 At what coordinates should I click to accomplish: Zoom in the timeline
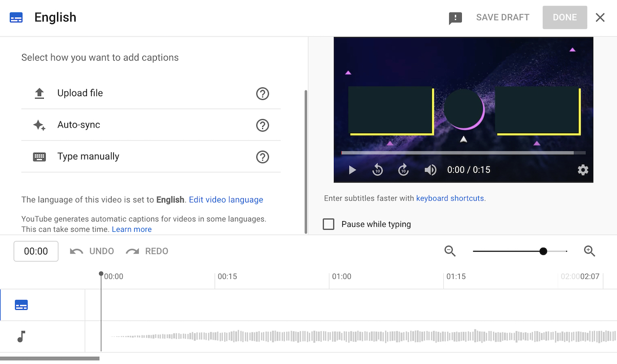point(589,251)
